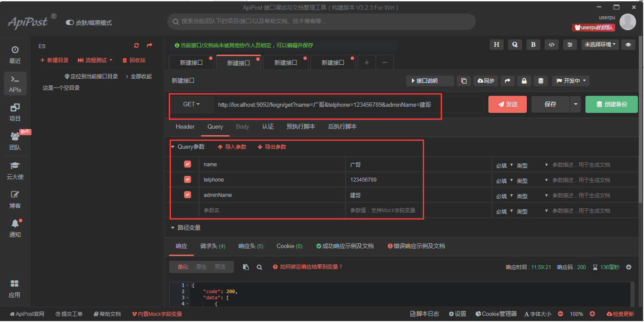Collapse the 路径变量 section

point(173,227)
